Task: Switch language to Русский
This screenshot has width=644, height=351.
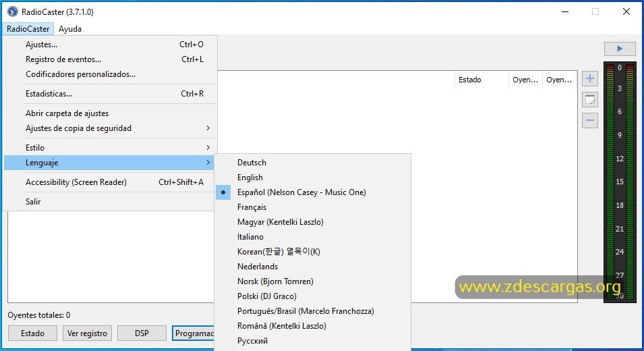Action: point(312,340)
